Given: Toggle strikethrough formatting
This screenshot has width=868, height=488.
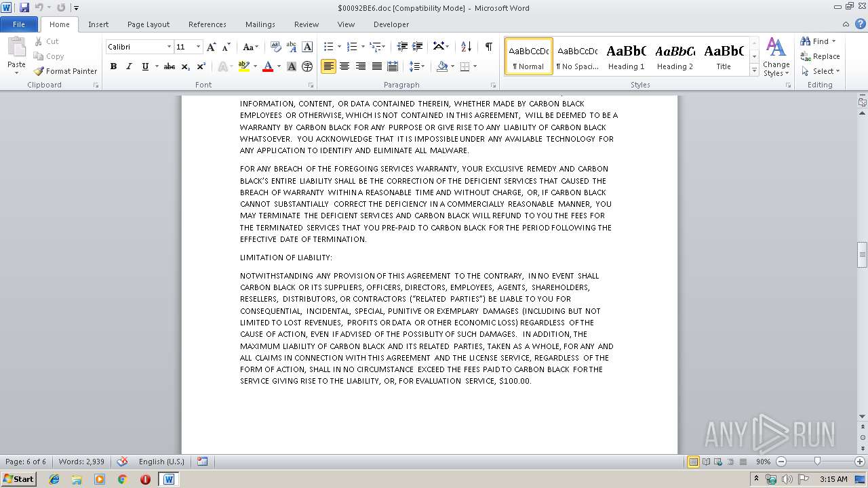Looking at the screenshot, I should point(170,66).
